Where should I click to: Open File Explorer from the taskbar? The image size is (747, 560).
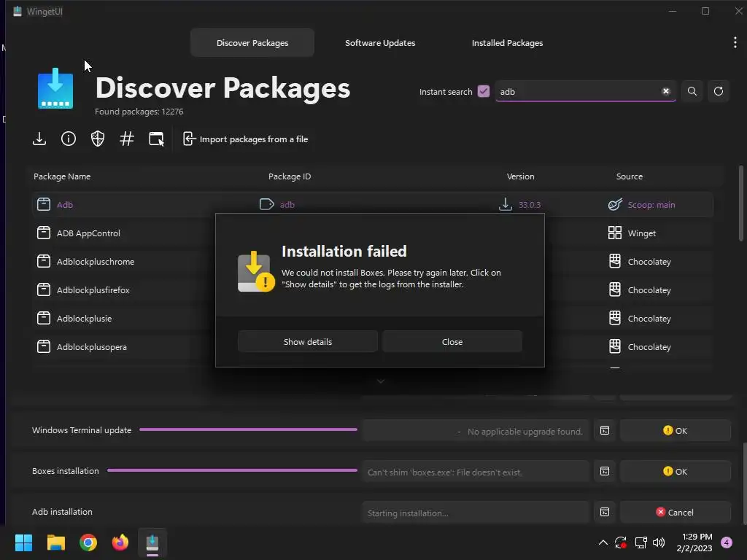(56, 542)
